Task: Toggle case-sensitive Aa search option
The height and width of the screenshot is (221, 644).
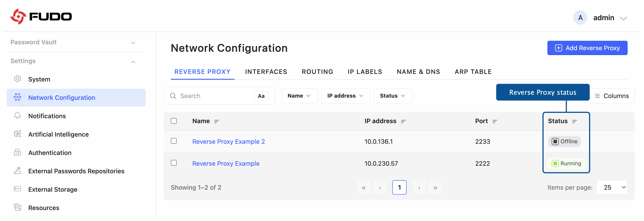Action: click(x=261, y=96)
